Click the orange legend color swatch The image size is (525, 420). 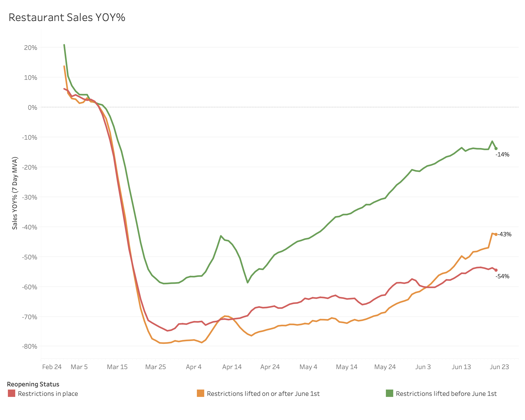(201, 393)
